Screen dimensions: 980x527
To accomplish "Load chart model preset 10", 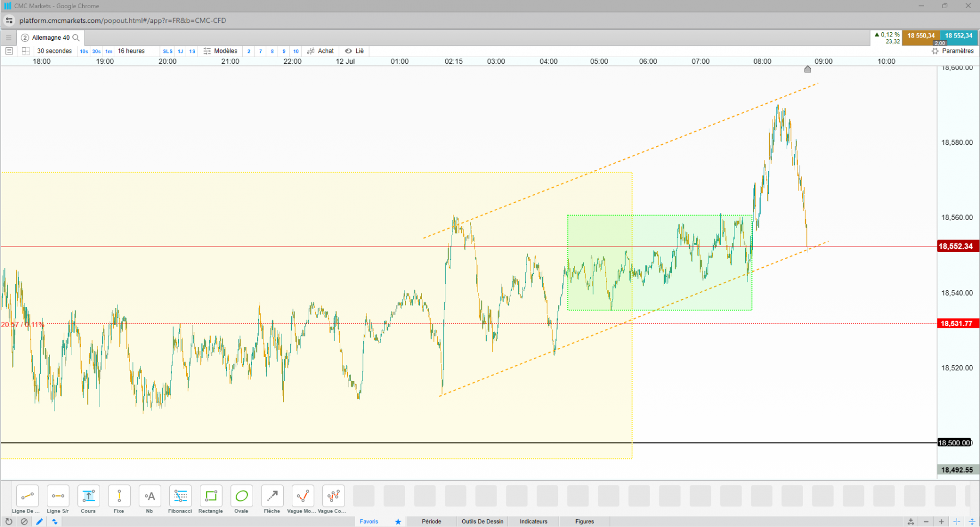I will click(296, 51).
